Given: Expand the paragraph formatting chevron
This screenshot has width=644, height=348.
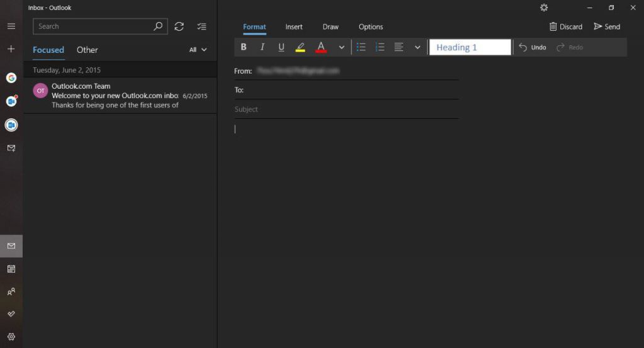Looking at the screenshot, I should (417, 47).
